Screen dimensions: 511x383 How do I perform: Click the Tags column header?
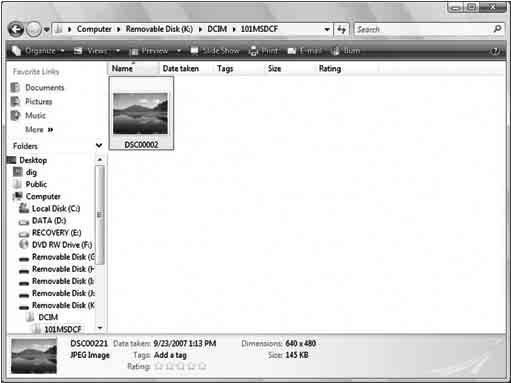pos(225,69)
